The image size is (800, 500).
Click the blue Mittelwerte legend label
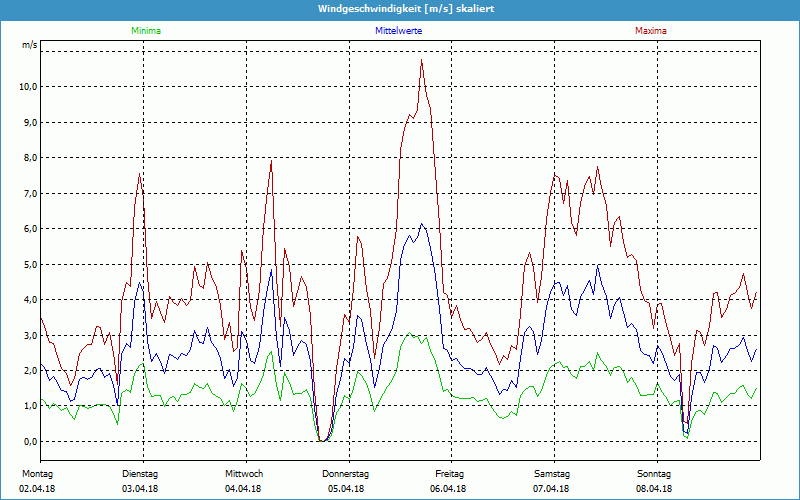click(x=398, y=31)
